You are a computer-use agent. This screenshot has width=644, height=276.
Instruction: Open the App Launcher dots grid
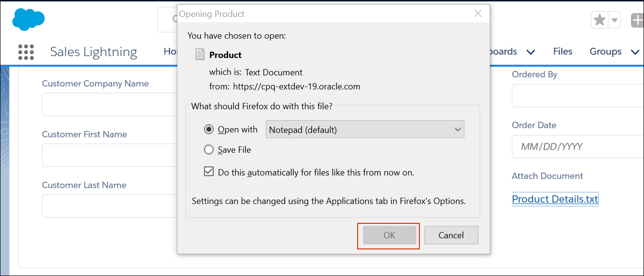pos(26,52)
